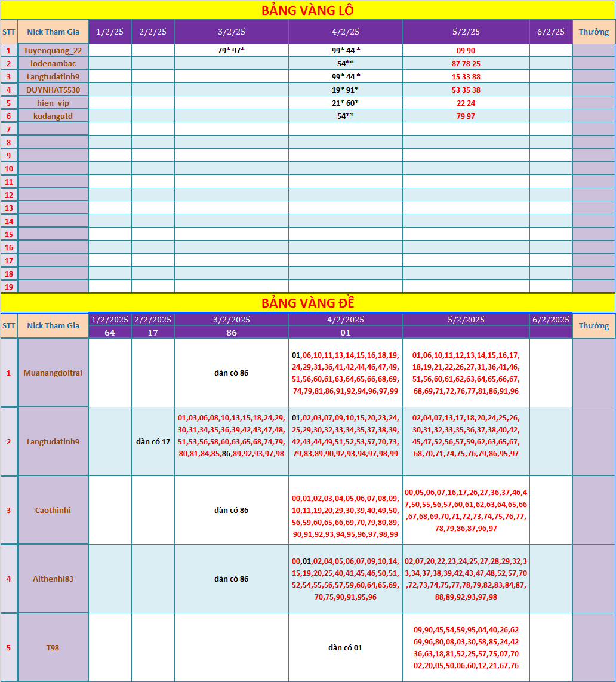This screenshot has height=682, width=616.
Task: Click row number 7 in the STT column
Action: tap(9, 129)
